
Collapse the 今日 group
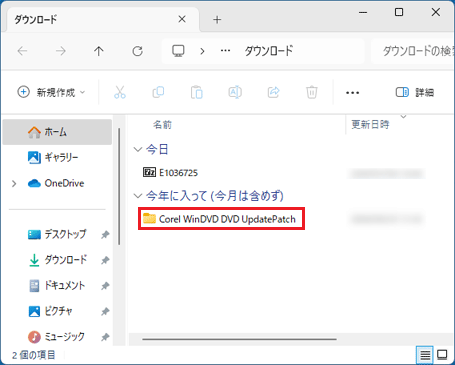[x=138, y=149]
